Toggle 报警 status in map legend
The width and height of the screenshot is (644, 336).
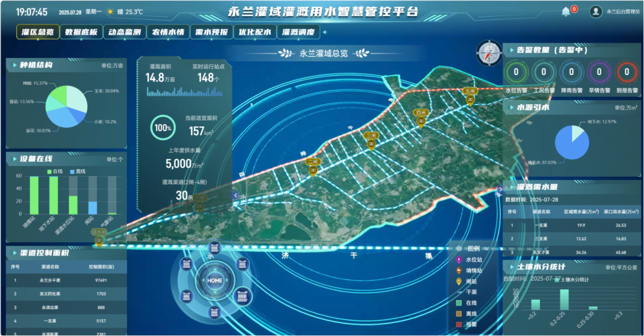click(466, 325)
